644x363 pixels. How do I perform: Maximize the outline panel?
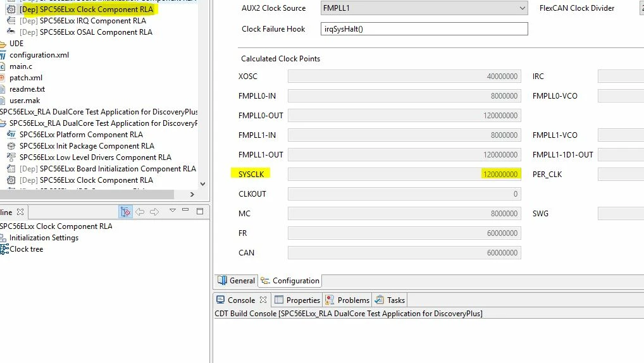click(200, 211)
